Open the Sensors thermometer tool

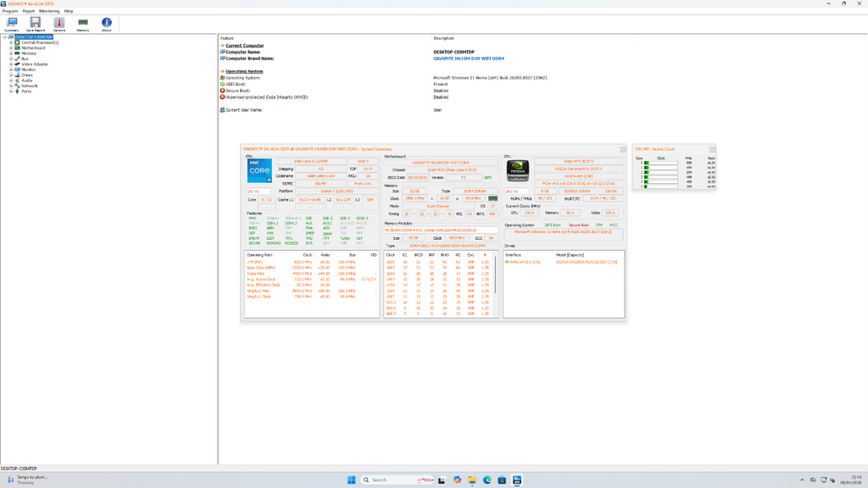[59, 24]
